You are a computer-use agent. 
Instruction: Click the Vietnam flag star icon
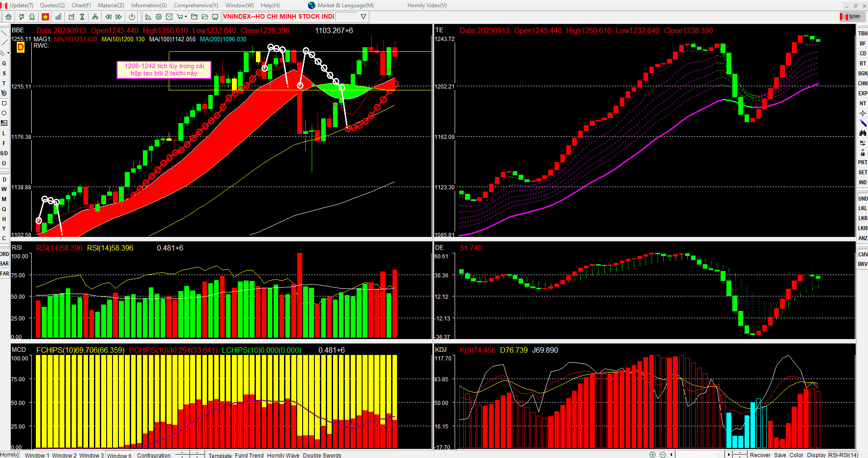pos(45,17)
